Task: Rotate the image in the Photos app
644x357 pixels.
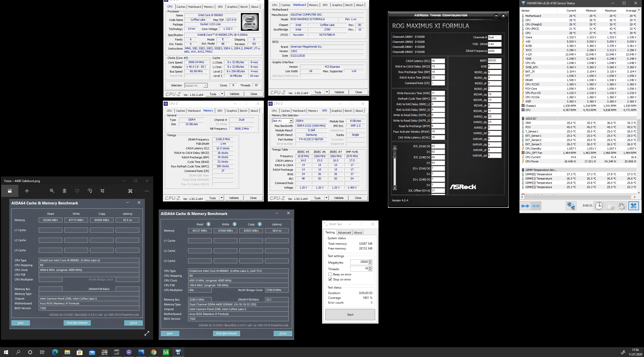Action: pyautogui.click(x=90, y=191)
